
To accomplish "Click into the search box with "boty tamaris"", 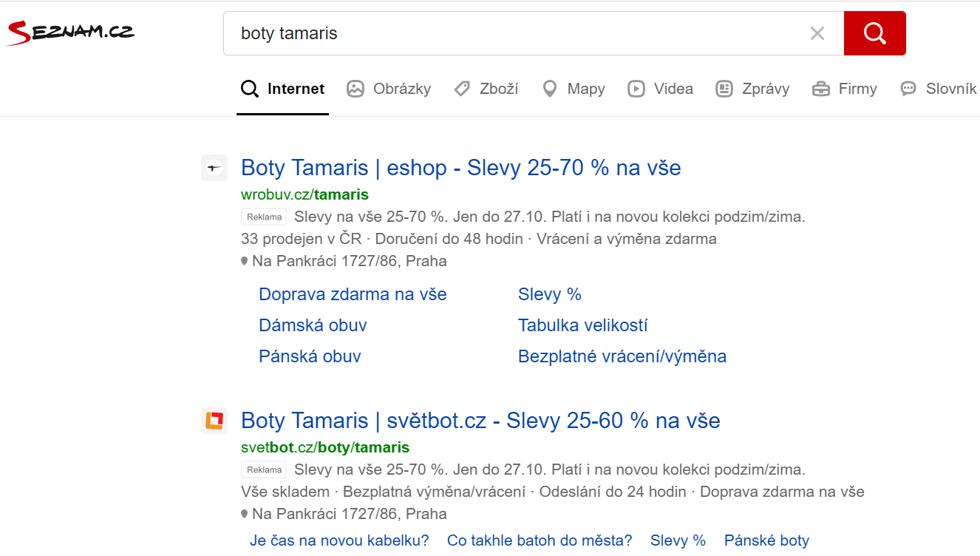I will click(x=517, y=33).
